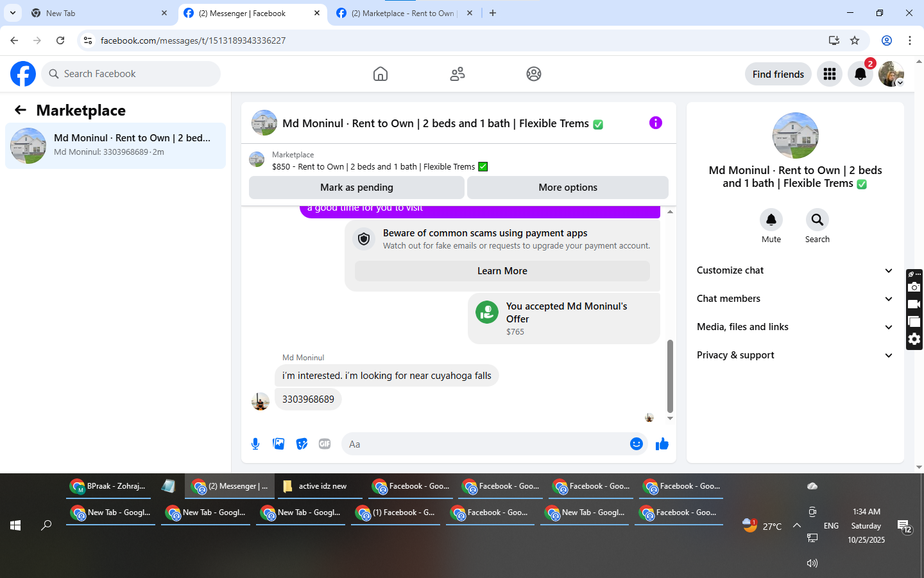Open the Windows notification center icon

pos(905,527)
